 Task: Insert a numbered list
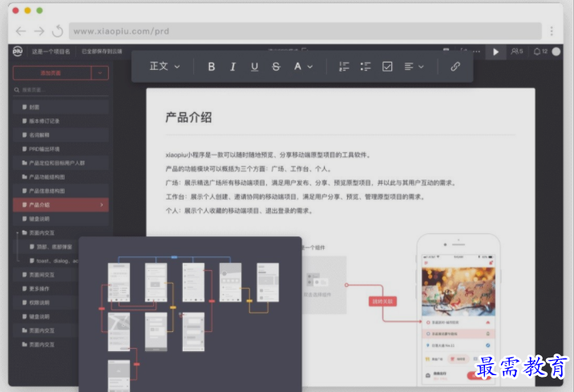[344, 67]
